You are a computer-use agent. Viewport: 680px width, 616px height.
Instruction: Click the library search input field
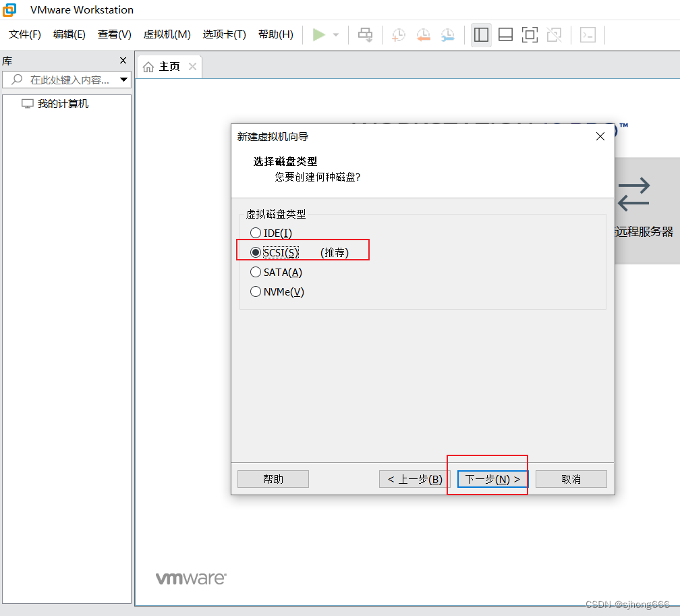click(67, 80)
